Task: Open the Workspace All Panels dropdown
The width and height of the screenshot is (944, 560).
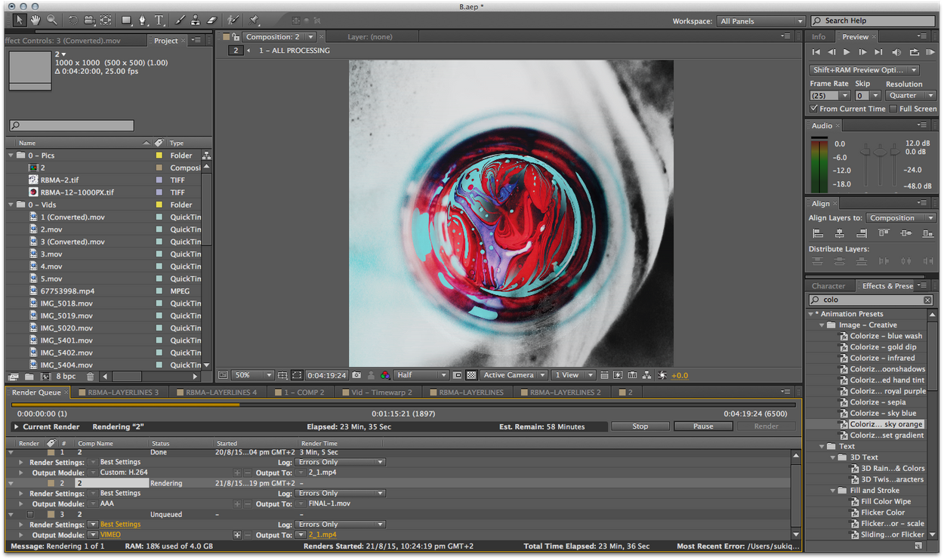Action: point(760,21)
